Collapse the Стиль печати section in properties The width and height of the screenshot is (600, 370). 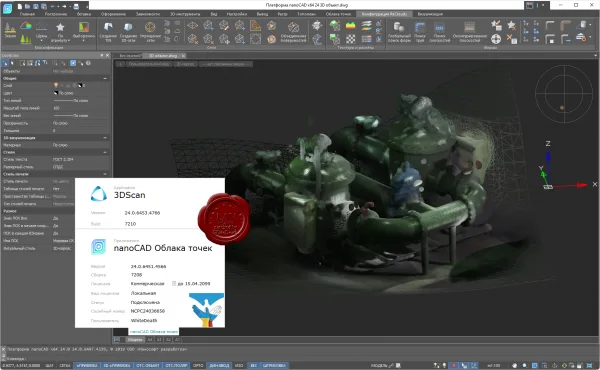coord(105,174)
